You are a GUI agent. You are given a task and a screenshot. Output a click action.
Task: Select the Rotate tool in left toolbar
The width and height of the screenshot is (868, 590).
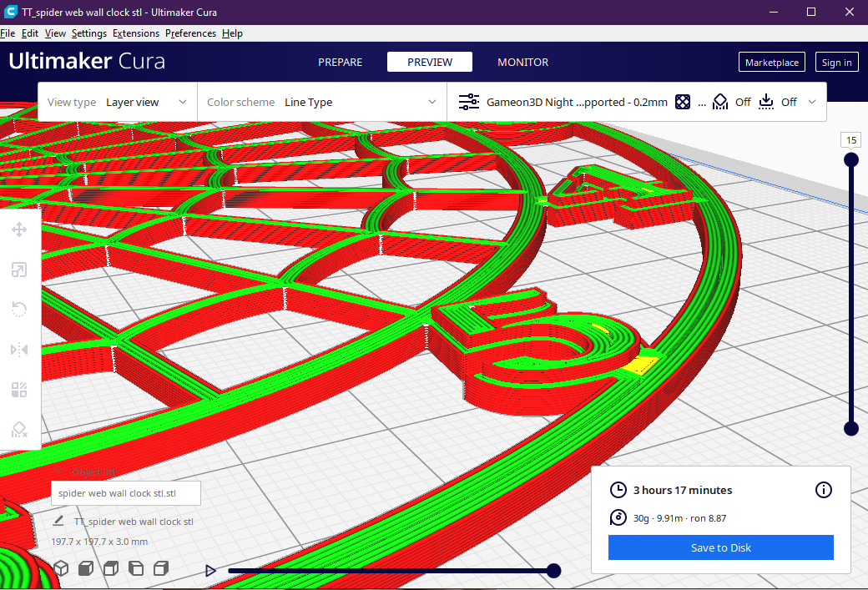point(19,310)
